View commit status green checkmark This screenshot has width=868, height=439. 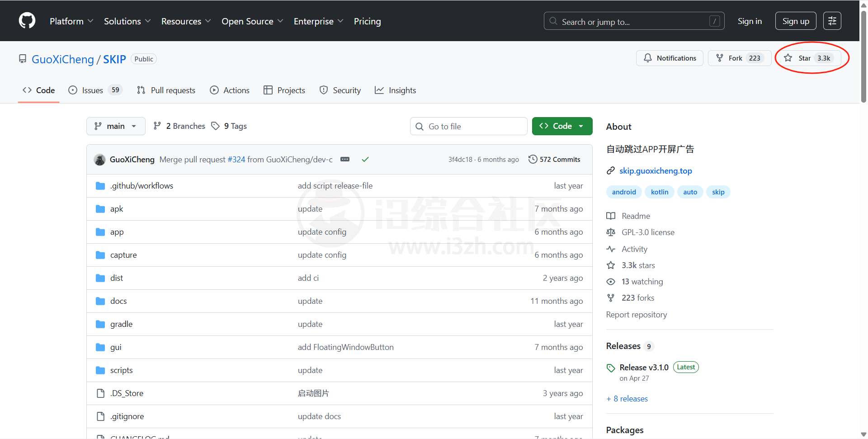click(365, 159)
